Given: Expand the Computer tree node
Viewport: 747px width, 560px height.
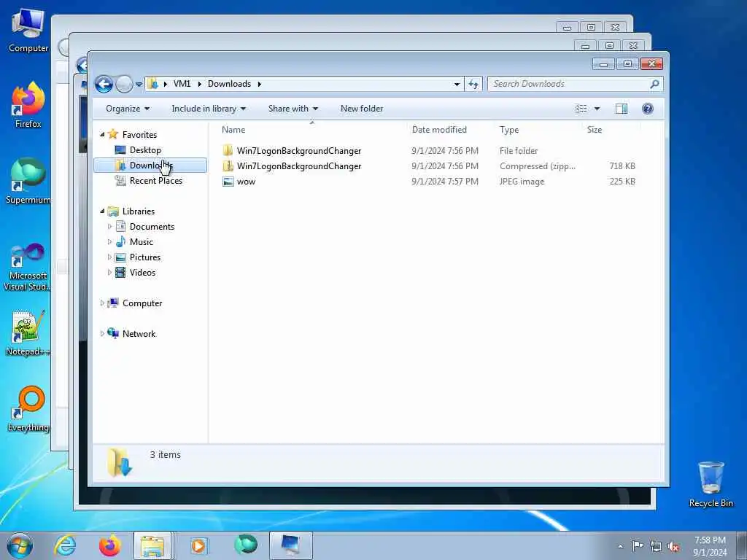Looking at the screenshot, I should [102, 303].
